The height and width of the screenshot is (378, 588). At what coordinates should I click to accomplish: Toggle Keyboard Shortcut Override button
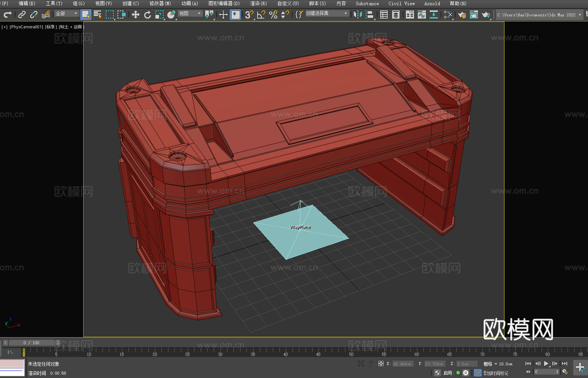(235, 14)
